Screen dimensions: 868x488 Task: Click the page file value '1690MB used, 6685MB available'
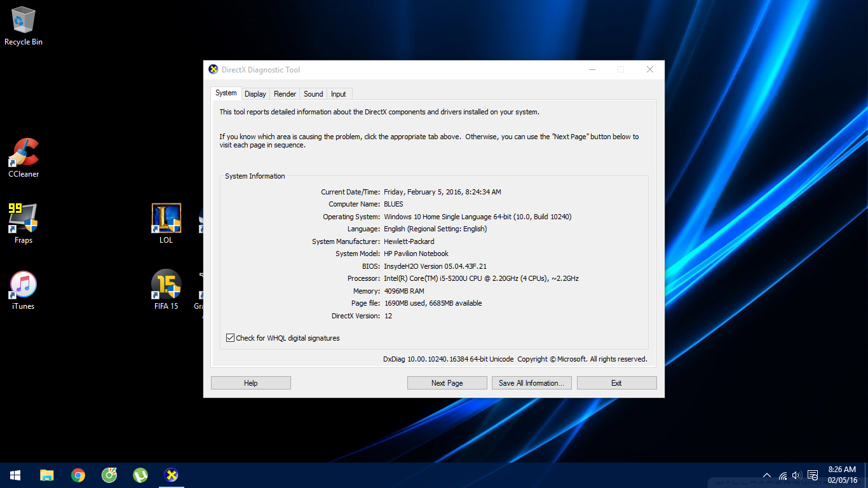coord(433,303)
